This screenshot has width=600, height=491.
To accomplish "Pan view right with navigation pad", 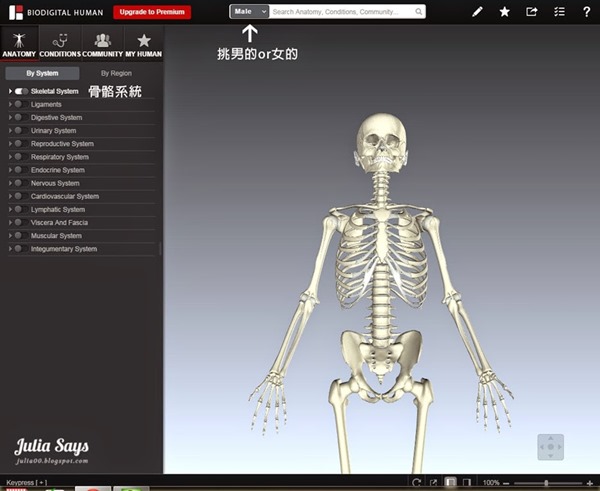I will [x=559, y=447].
